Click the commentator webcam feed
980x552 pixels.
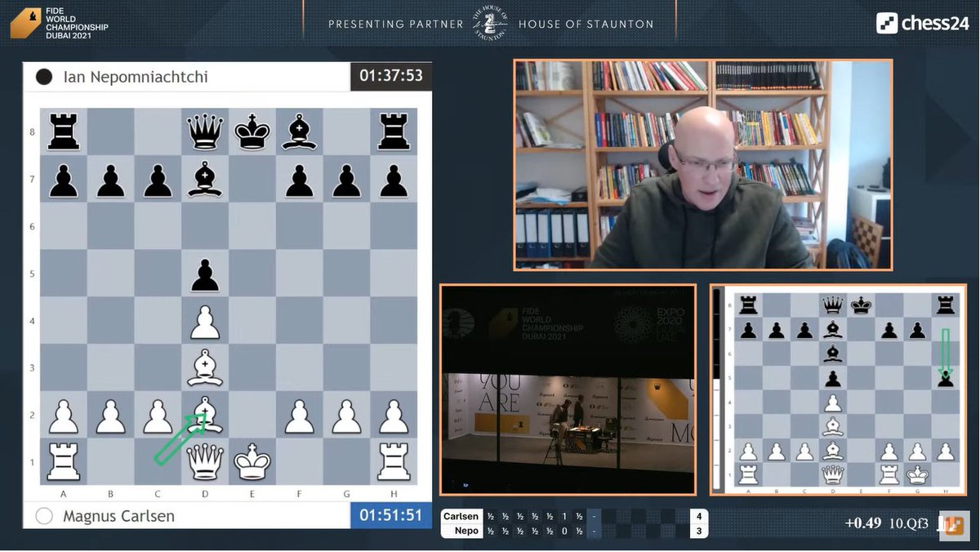(703, 164)
